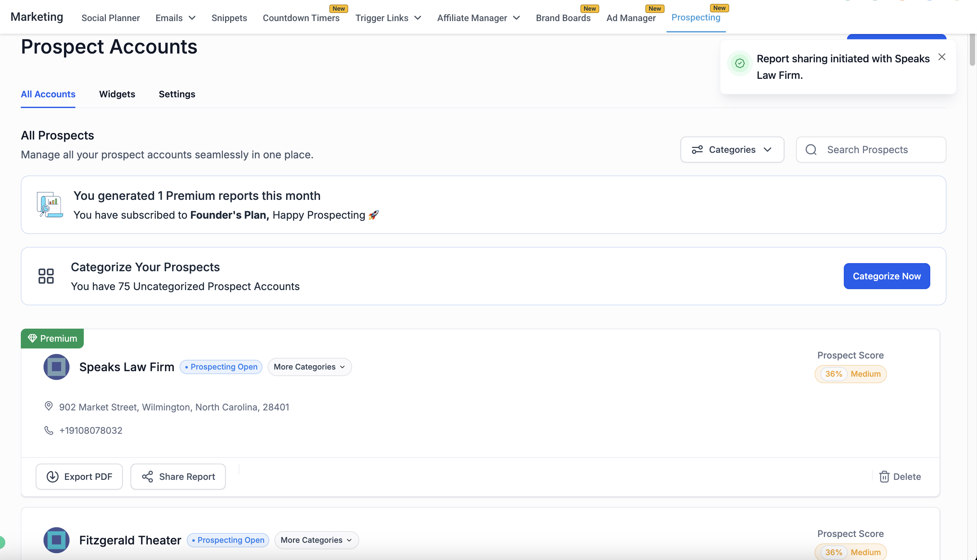
Task: Click the Speaks Law Firm avatar icon
Action: [x=56, y=367]
